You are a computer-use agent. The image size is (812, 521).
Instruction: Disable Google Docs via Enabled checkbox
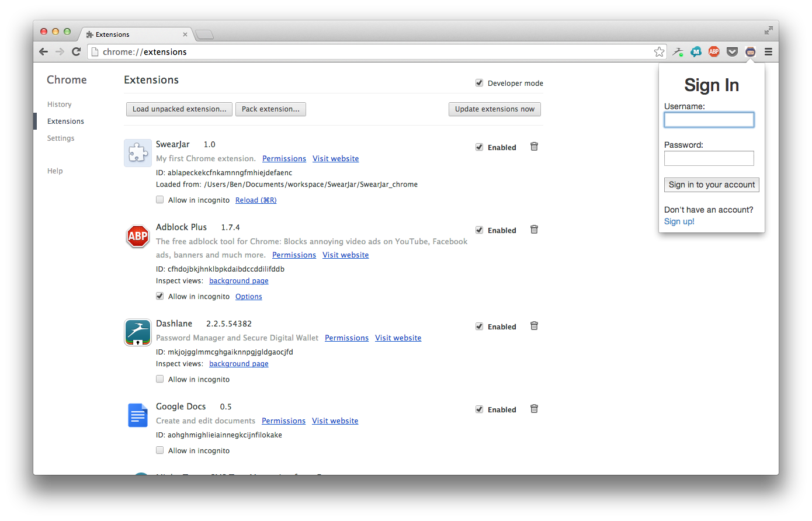click(479, 409)
